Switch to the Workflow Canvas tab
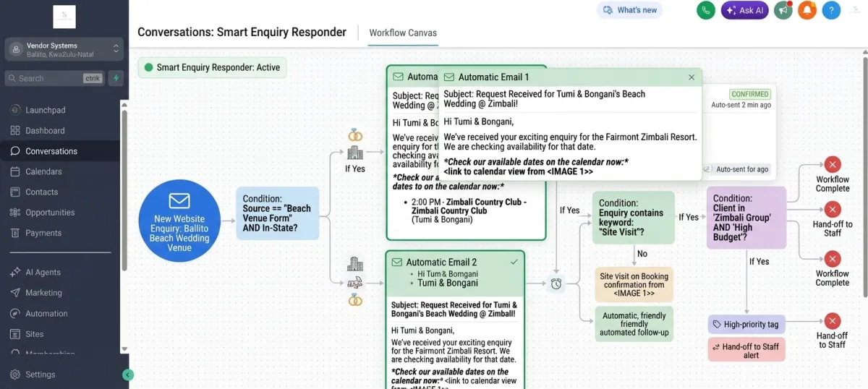 [x=403, y=33]
